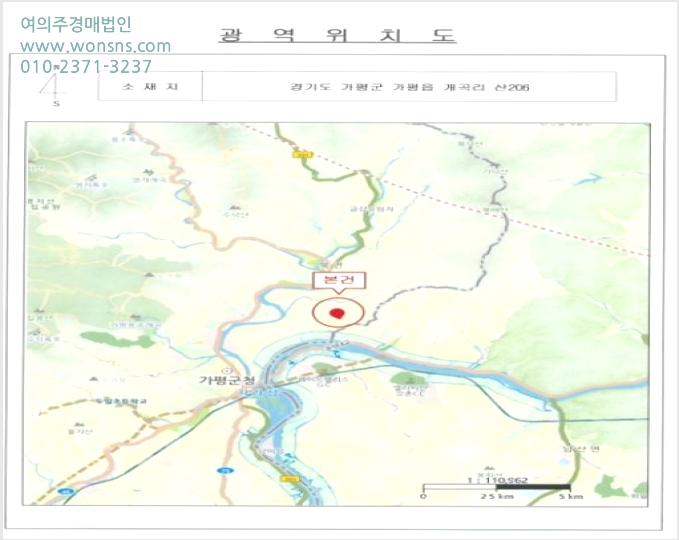Click the scale ratio '1 : 110,562'
This screenshot has width=679, height=540.
tap(498, 480)
